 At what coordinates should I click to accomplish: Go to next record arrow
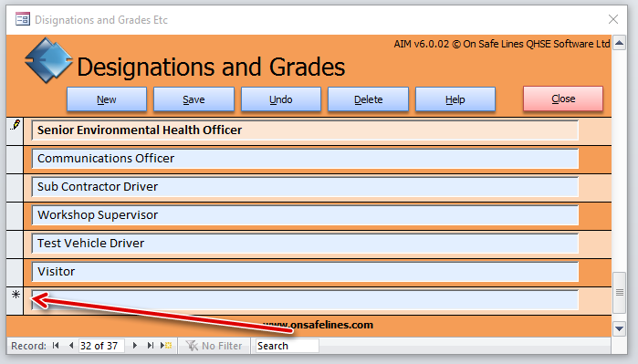pos(135,345)
